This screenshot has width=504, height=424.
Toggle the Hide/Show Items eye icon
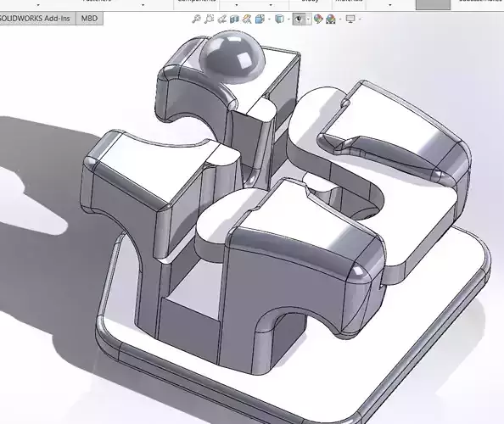(x=300, y=20)
